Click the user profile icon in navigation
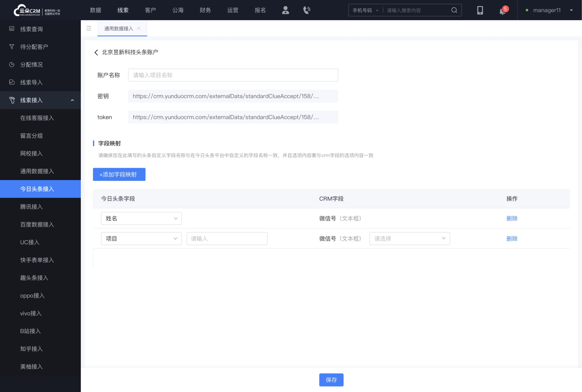Viewport: 582px width, 392px height. click(285, 10)
